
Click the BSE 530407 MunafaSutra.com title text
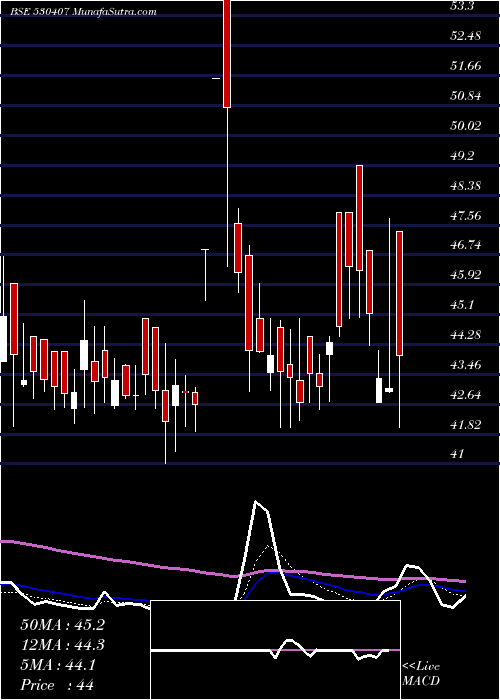pos(83,12)
